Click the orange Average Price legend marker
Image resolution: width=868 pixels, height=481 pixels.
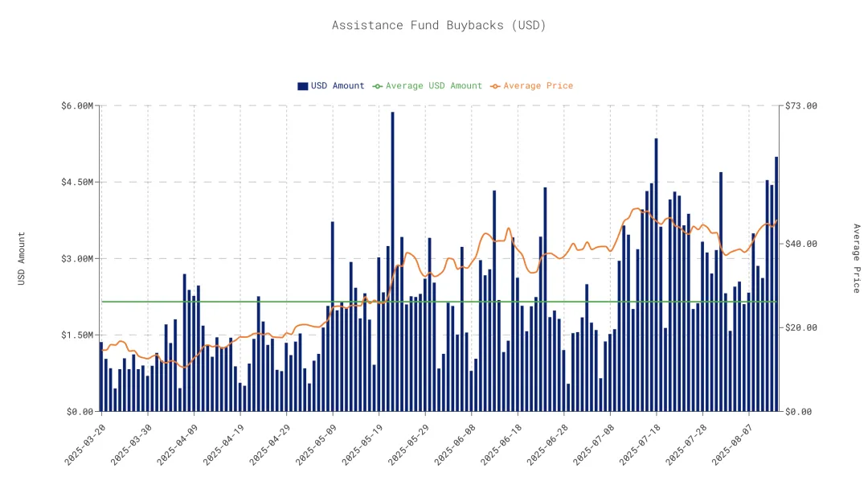[495, 86]
